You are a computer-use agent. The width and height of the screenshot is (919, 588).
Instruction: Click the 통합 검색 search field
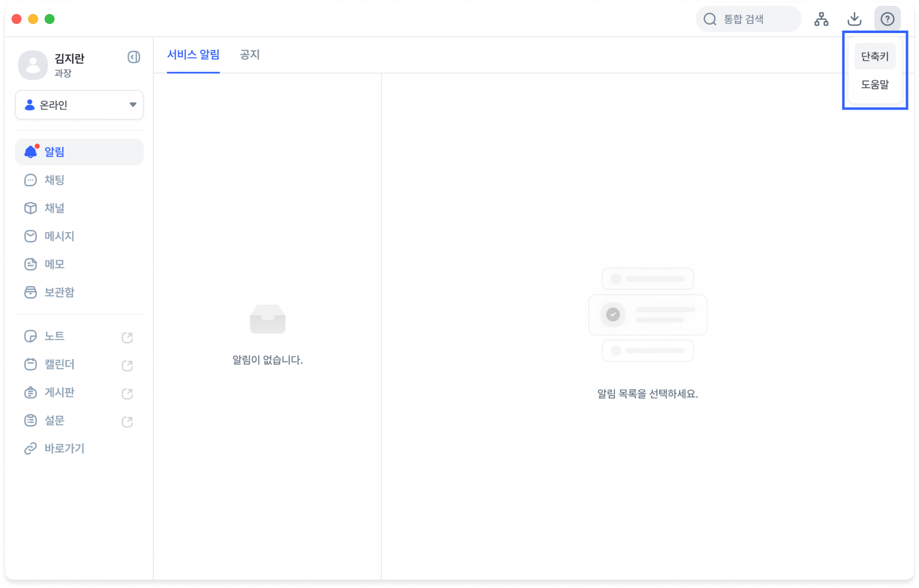pos(749,19)
